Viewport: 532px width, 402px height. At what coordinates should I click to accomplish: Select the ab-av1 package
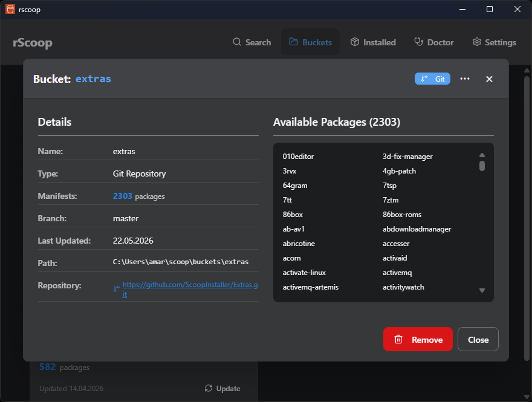pyautogui.click(x=293, y=229)
